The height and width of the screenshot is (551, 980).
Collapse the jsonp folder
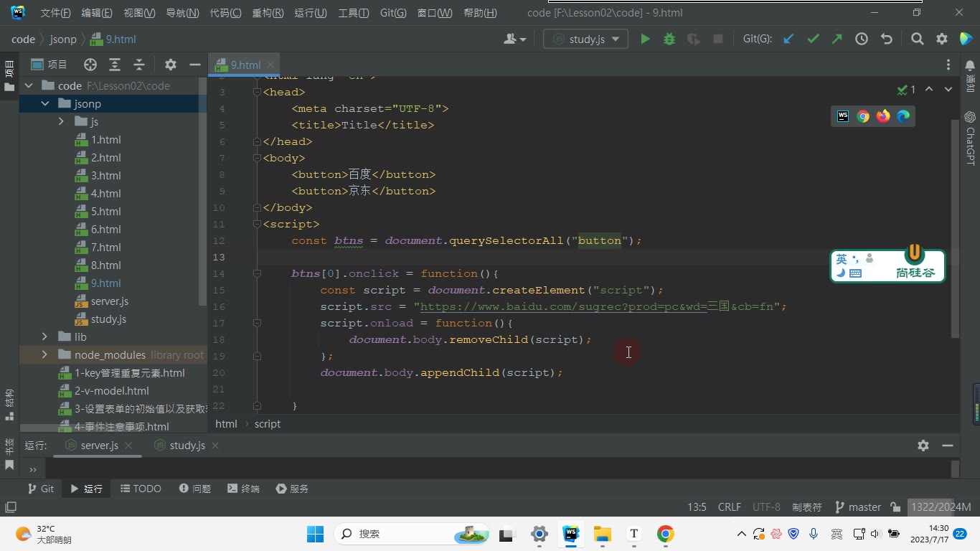(45, 104)
